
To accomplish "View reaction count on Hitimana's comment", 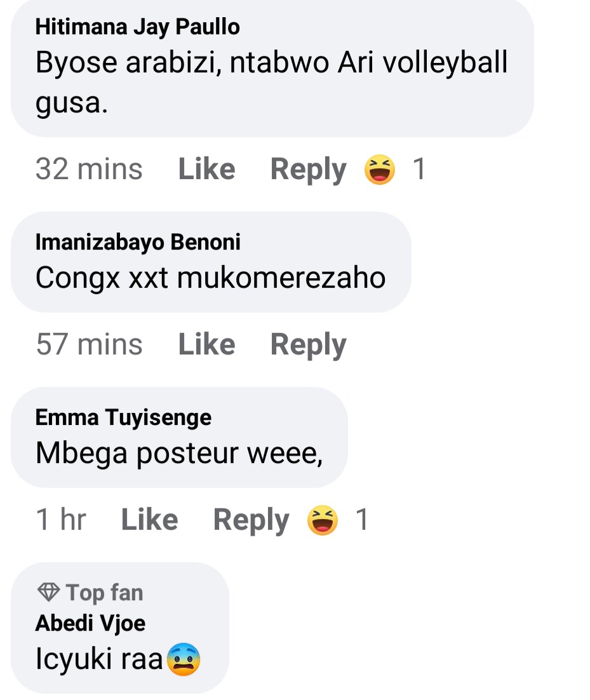I will click(419, 169).
